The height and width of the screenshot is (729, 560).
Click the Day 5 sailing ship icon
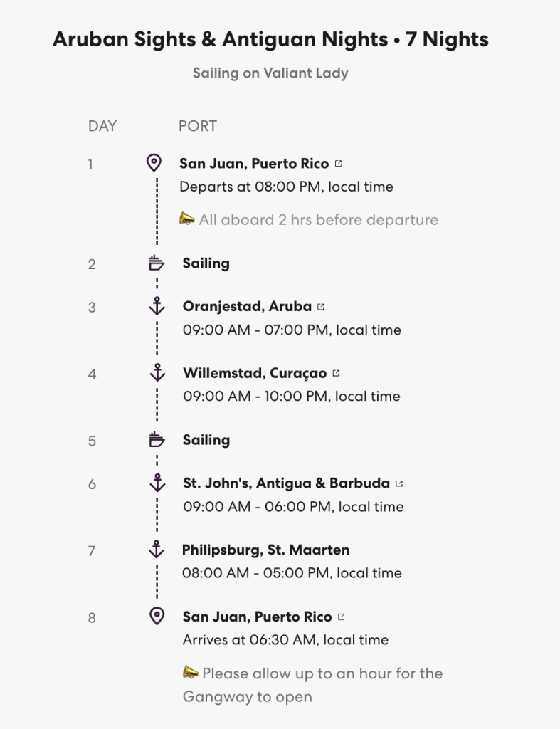point(157,440)
